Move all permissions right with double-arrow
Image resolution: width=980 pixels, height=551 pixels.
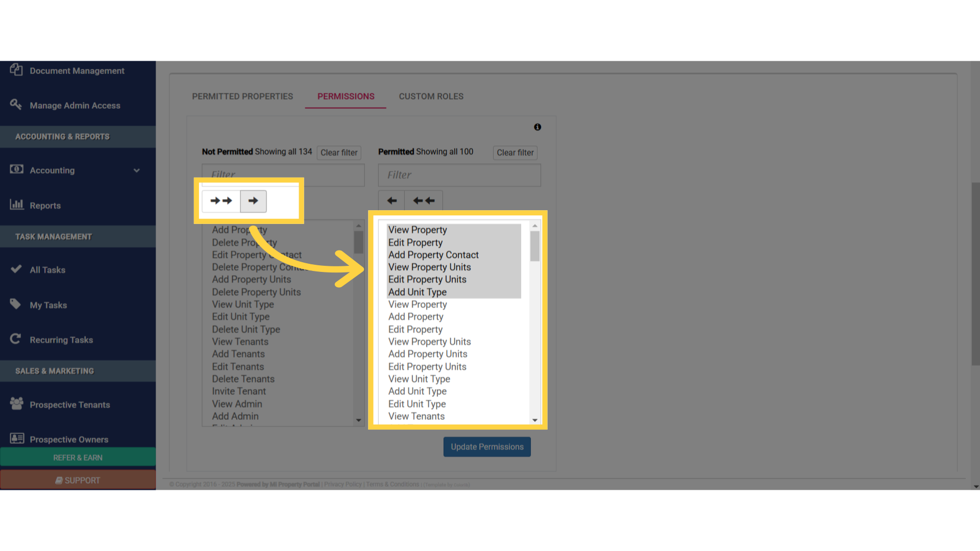click(x=221, y=201)
